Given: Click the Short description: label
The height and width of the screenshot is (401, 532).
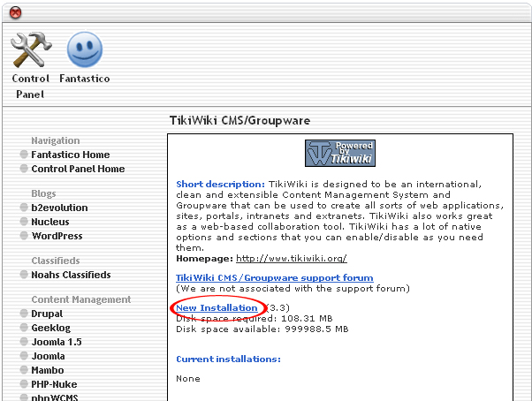Looking at the screenshot, I should click(220, 185).
